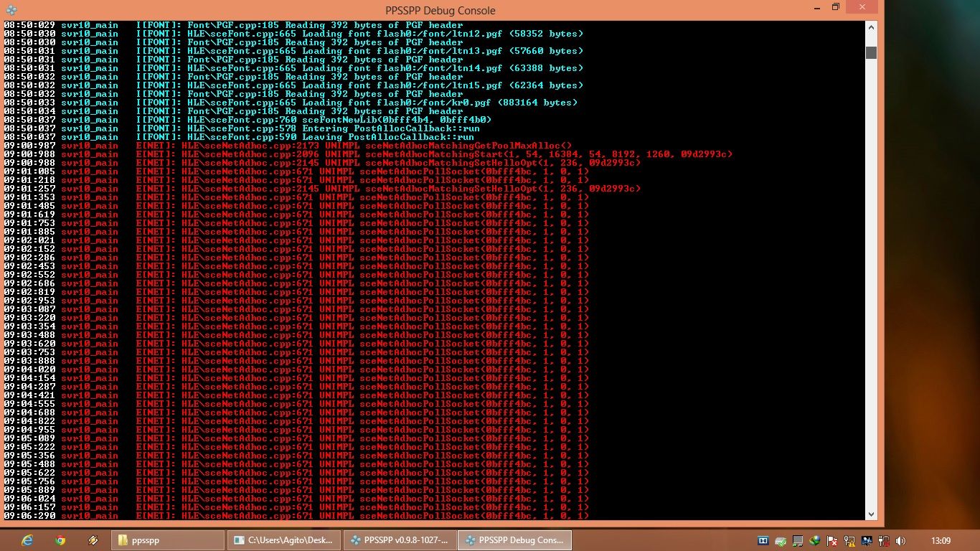The height and width of the screenshot is (551, 980).
Task: Launch Google Chrome from the taskbar
Action: pos(60,540)
